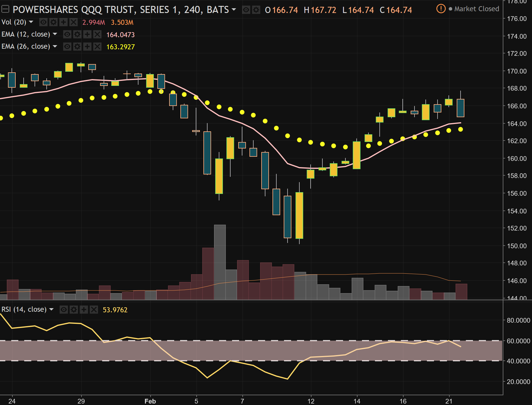Hide the Vol (20) indicator with eye

[x=43, y=22]
